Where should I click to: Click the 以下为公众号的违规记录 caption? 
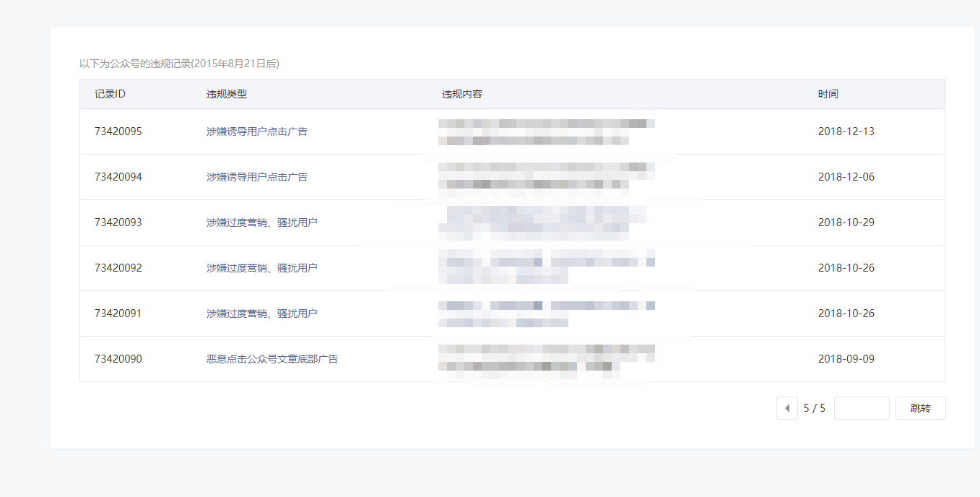coord(179,64)
